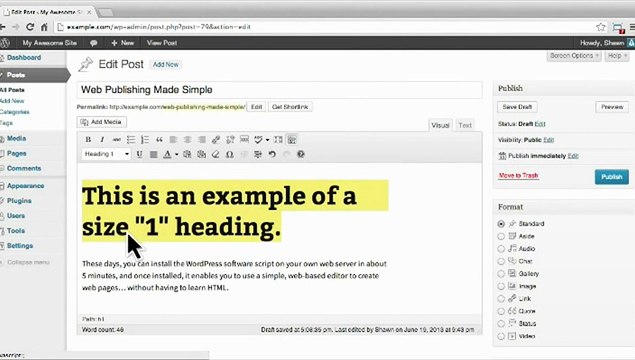Select the Status post format
This screenshot has height=360, width=635.
coord(501,324)
